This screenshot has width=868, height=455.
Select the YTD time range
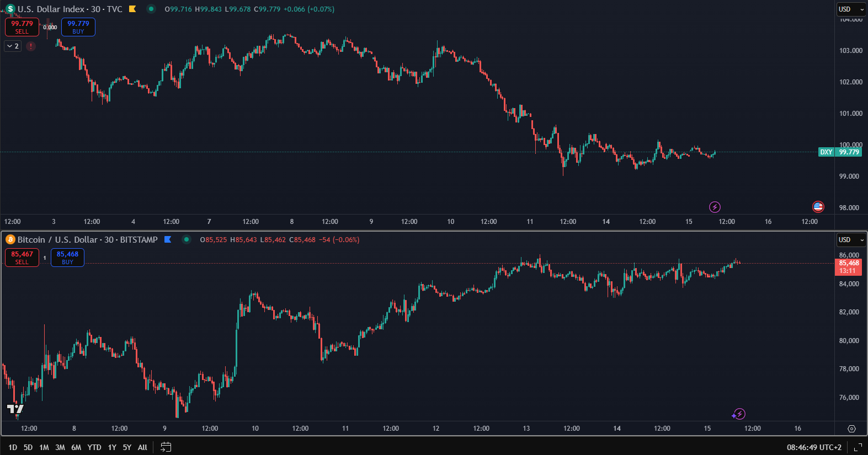(x=94, y=447)
